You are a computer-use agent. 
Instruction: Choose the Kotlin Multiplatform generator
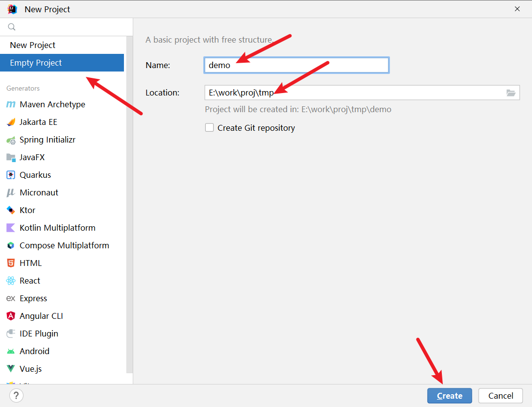[62, 228]
